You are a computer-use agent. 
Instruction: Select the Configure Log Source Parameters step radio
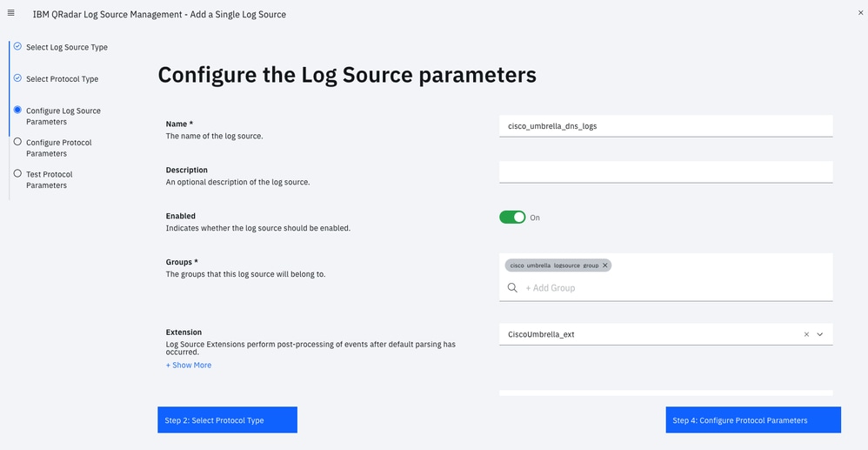point(17,111)
